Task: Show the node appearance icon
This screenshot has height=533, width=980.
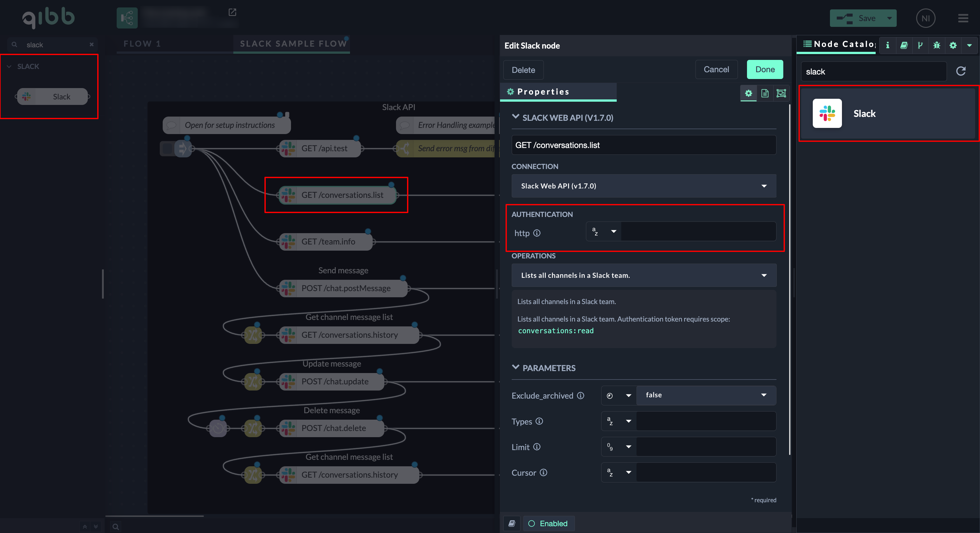Action: pyautogui.click(x=781, y=93)
